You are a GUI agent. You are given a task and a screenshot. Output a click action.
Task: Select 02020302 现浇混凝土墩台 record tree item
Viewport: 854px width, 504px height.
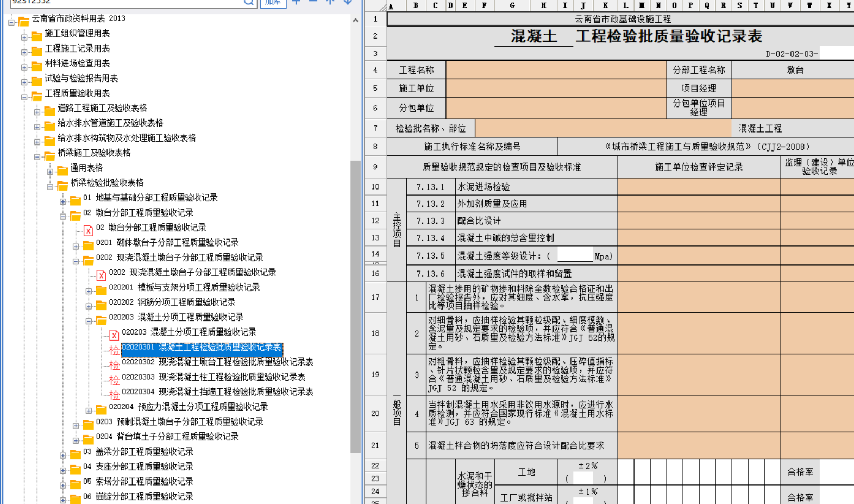point(217,362)
